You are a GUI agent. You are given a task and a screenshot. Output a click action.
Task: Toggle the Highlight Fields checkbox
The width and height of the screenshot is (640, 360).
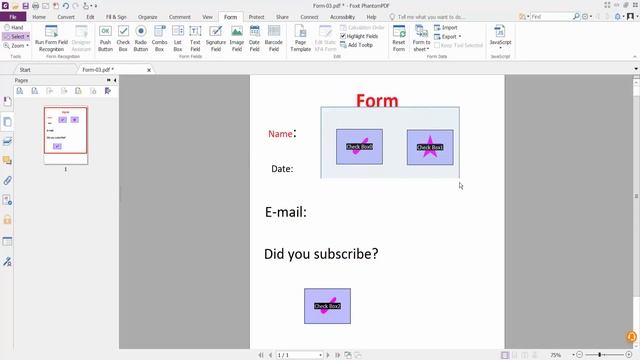click(x=343, y=36)
